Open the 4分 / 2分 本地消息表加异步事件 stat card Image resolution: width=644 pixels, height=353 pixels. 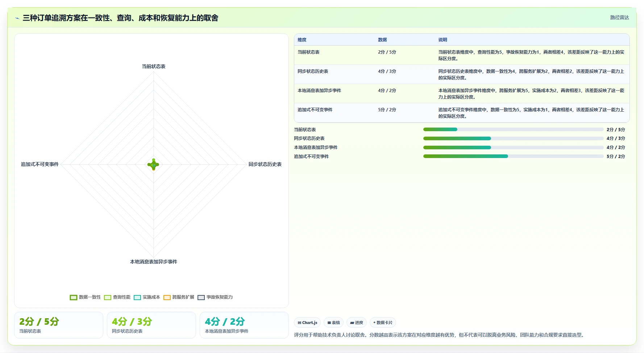point(244,325)
